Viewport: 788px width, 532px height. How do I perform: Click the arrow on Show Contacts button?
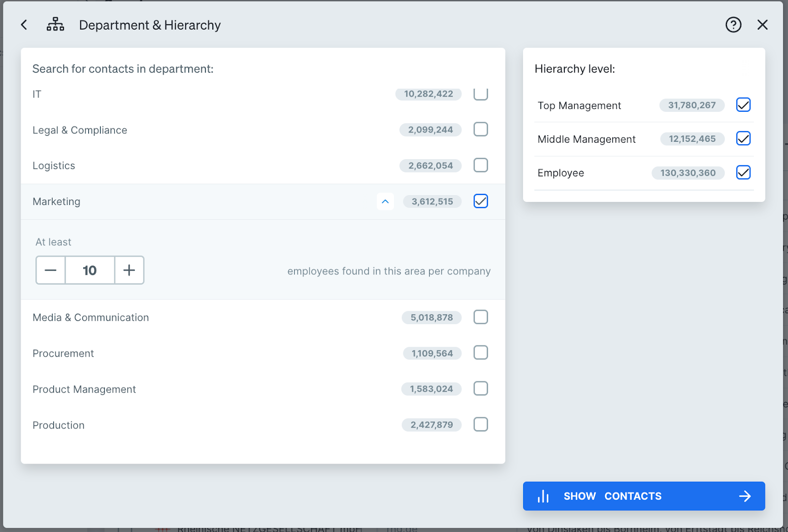[x=745, y=496]
